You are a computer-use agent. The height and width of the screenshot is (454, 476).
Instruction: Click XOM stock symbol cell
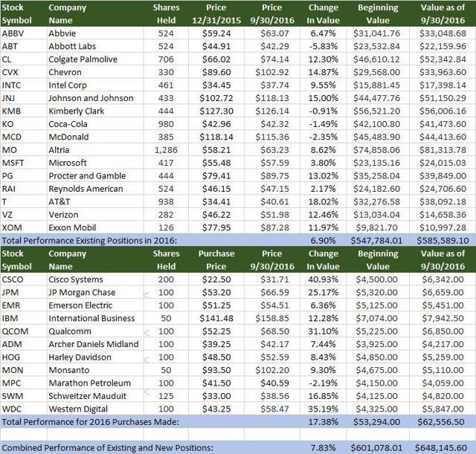24,227
